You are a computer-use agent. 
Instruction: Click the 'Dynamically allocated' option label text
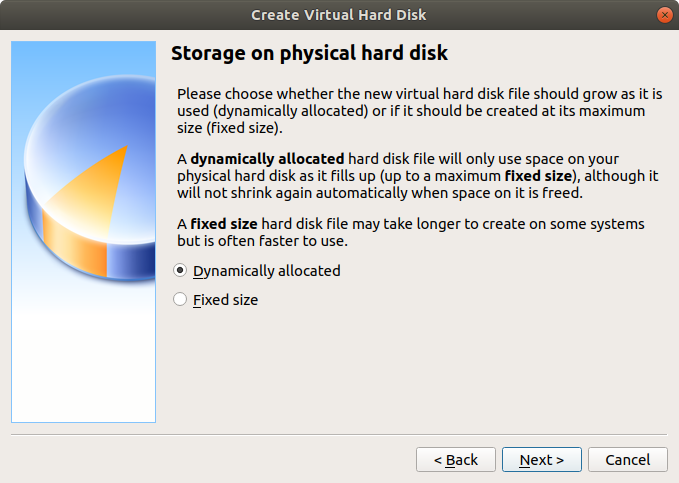pos(266,270)
